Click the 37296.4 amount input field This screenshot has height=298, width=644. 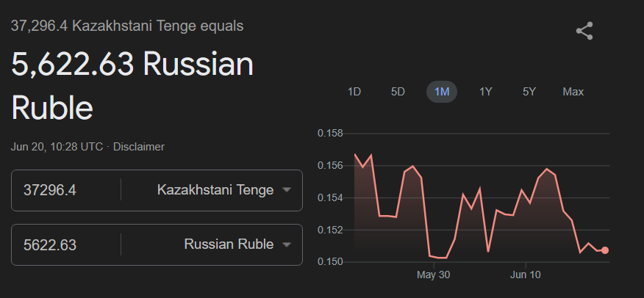click(x=66, y=190)
